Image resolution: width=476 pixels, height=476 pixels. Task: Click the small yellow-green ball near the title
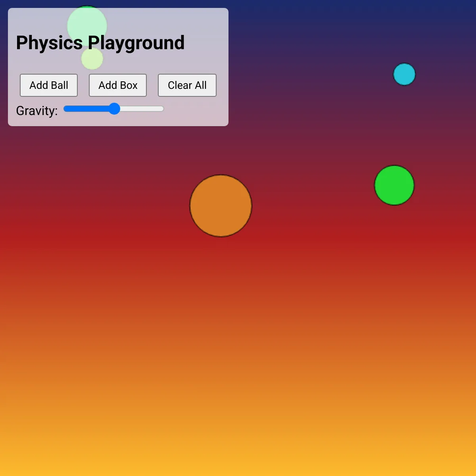[92, 59]
